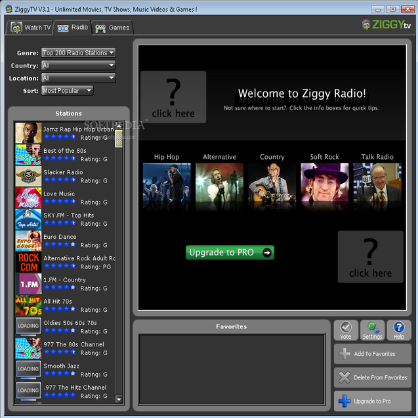Click the star rating of Euro Dance
Image resolution: width=418 pixels, height=418 pixels.
coord(60,245)
